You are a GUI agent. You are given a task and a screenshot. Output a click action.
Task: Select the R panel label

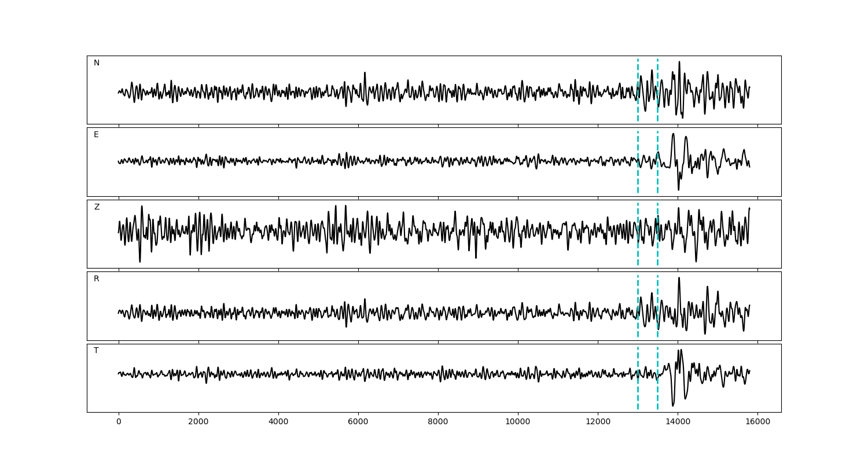pos(96,279)
